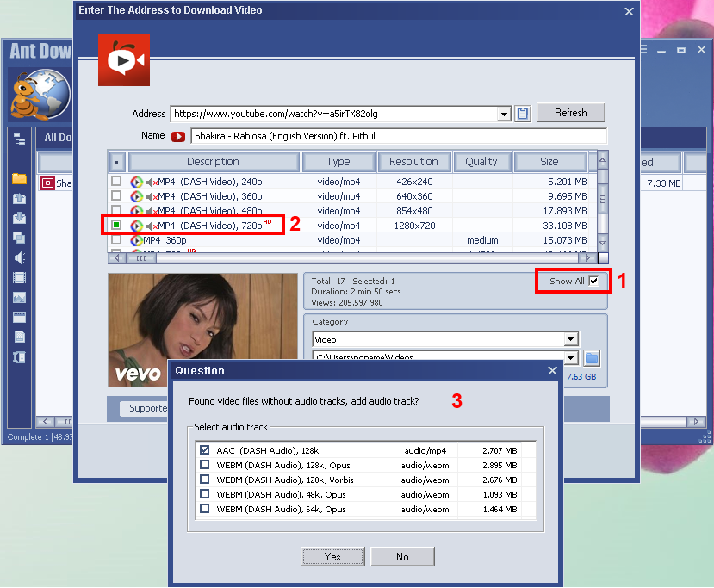This screenshot has width=714, height=588.
Task: Toggle the select-all box in the list header
Action: click(x=117, y=162)
